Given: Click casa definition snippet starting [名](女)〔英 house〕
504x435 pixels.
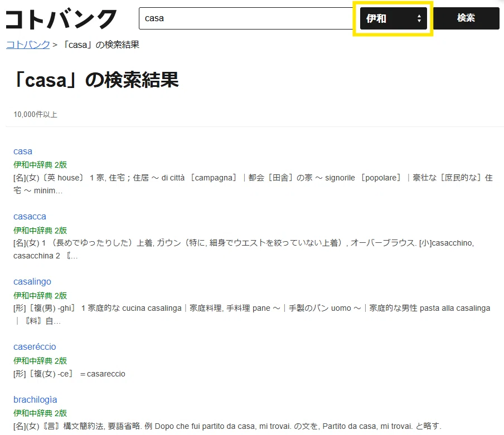Looking at the screenshot, I should (253, 184).
